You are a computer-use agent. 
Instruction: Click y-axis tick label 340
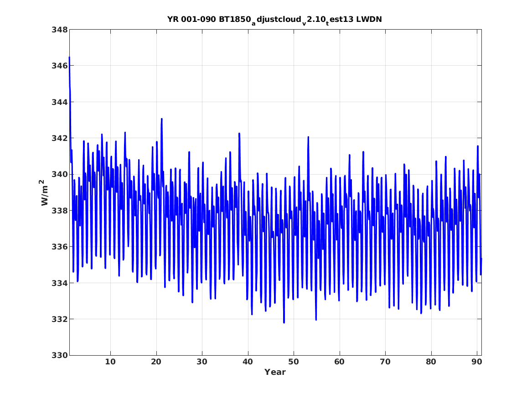[x=60, y=174]
